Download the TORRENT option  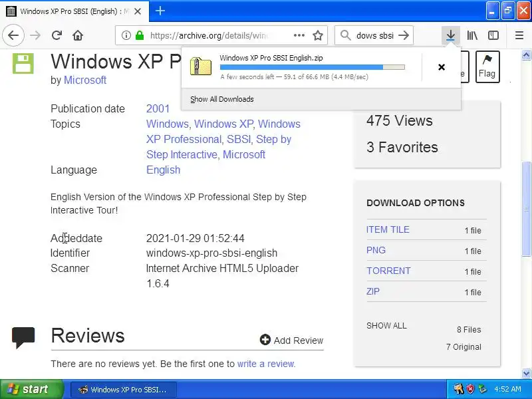(388, 271)
